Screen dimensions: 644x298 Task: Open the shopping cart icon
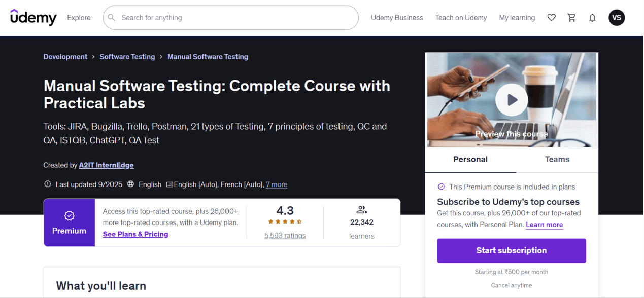click(571, 17)
